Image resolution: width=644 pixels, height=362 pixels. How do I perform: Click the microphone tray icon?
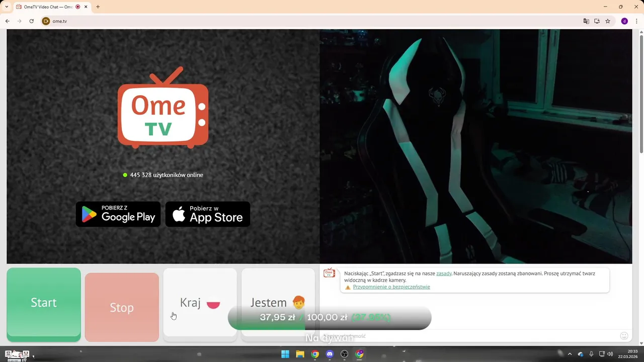[591, 354]
